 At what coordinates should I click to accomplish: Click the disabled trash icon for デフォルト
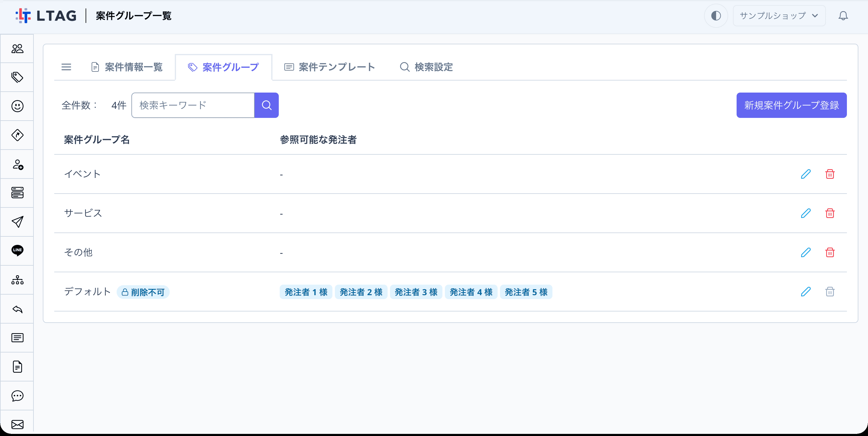click(830, 291)
